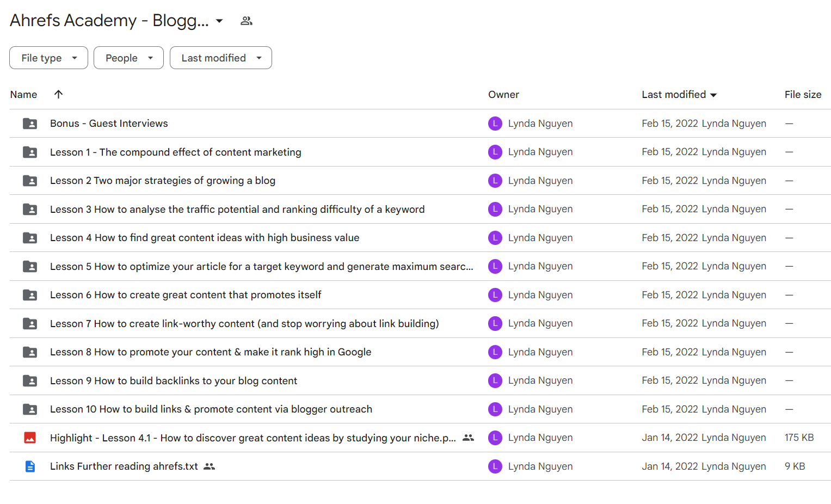Open Lesson 6 content promotes itself folder

(x=186, y=295)
